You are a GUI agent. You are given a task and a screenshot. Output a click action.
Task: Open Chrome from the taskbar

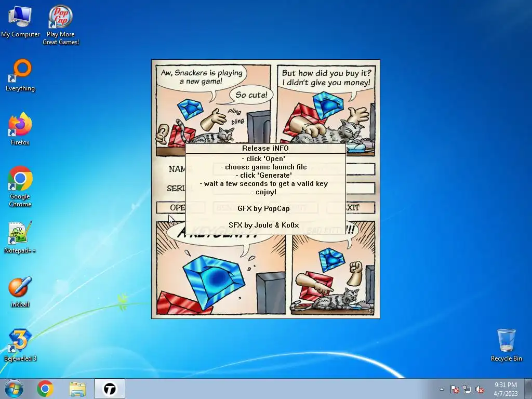pos(45,389)
